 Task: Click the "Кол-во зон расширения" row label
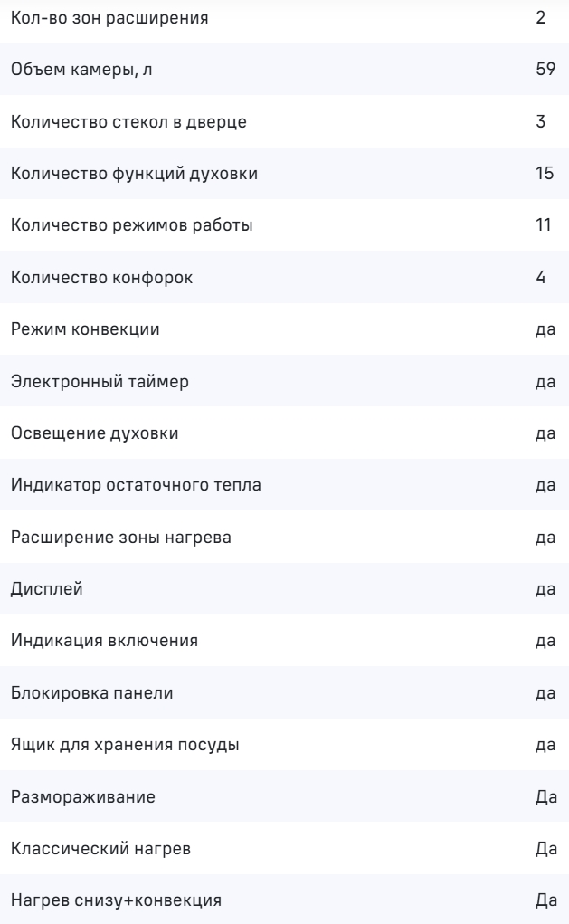[109, 17]
